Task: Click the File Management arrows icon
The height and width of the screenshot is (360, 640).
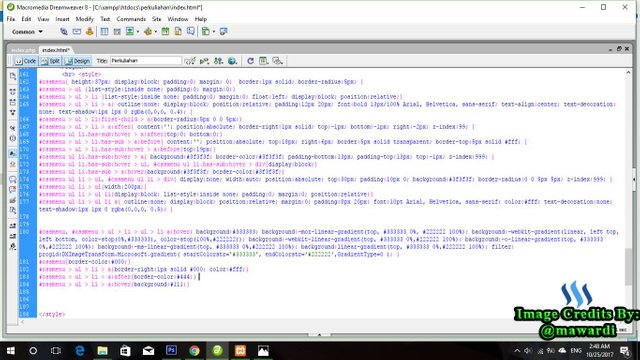Action: (218, 61)
